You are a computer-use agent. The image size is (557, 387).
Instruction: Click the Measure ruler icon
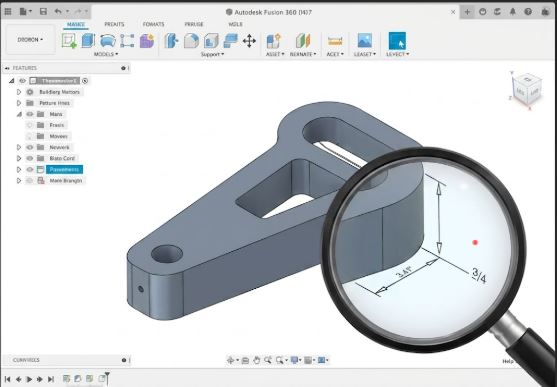[335, 41]
